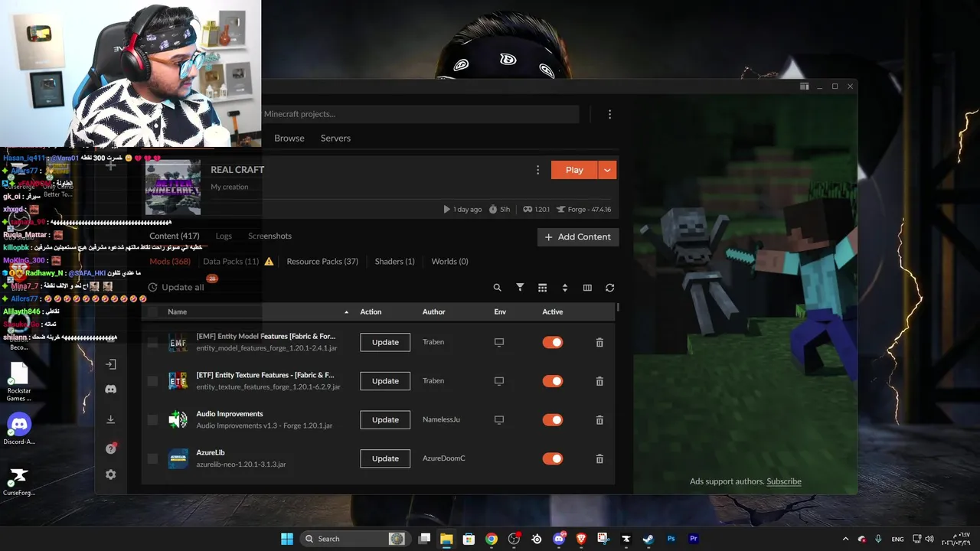Open Photoshop from the taskbar
This screenshot has width=980, height=551.
(x=671, y=539)
